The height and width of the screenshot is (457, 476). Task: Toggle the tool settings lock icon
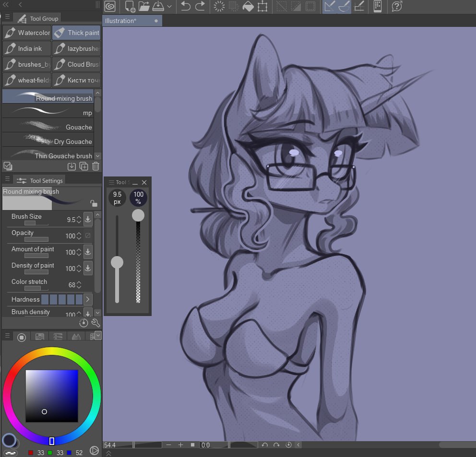(x=94, y=203)
